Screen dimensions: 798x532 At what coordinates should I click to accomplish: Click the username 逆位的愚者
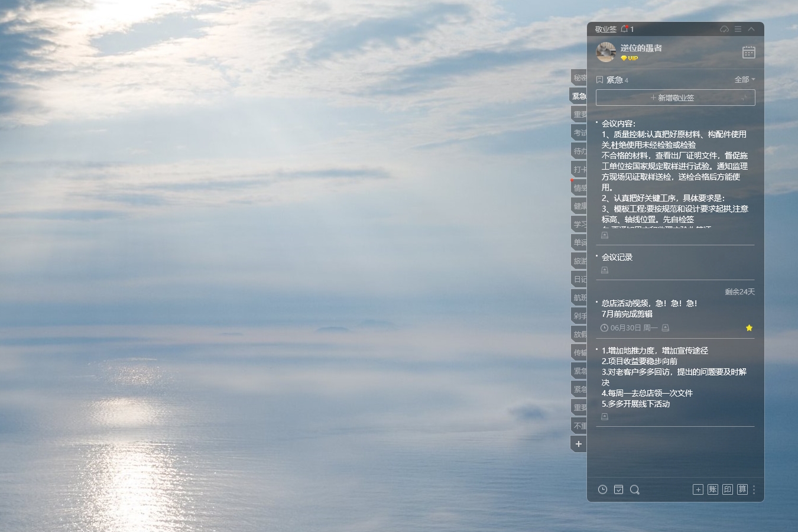[x=641, y=48]
